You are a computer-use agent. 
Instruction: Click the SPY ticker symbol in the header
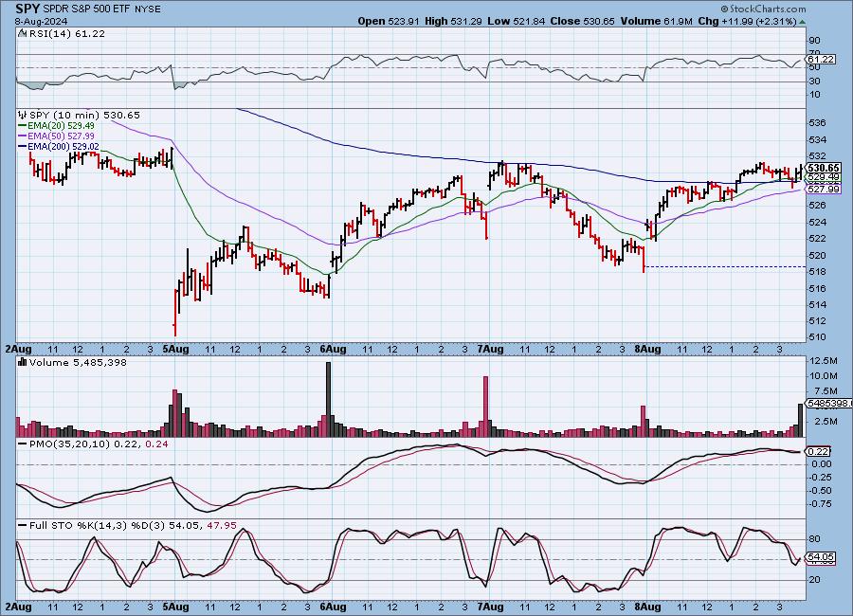pos(27,9)
